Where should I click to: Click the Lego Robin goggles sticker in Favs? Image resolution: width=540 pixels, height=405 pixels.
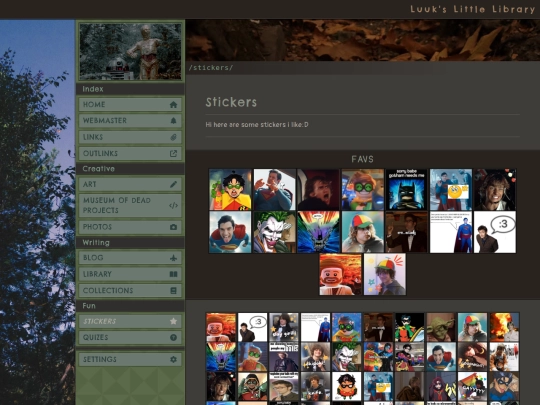click(363, 190)
